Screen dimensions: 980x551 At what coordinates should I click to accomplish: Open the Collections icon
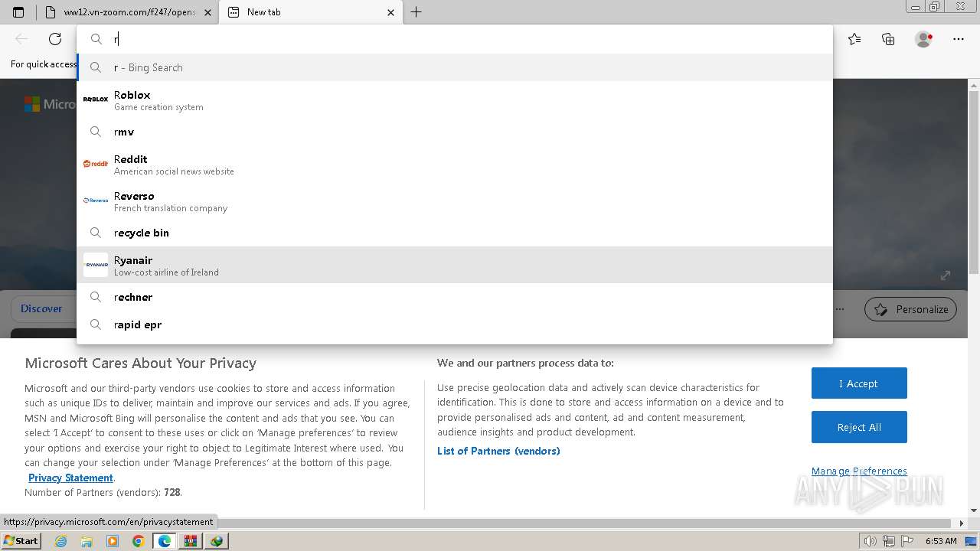(888, 39)
